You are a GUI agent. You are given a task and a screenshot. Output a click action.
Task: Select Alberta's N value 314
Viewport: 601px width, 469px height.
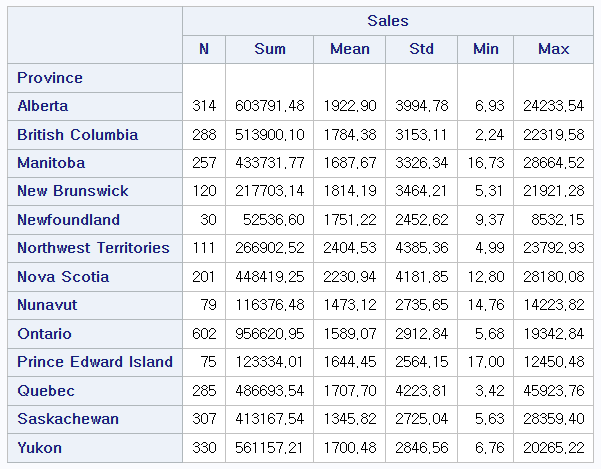point(204,106)
